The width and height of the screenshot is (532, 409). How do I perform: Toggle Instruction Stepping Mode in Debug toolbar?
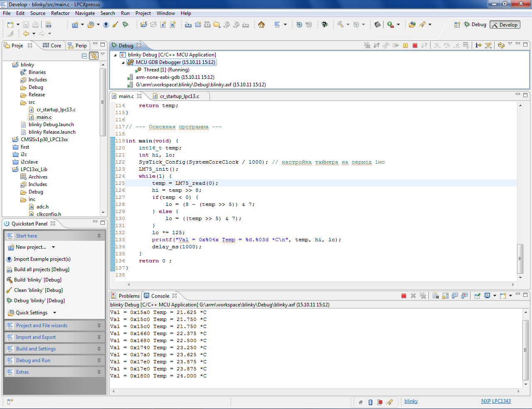point(478,45)
